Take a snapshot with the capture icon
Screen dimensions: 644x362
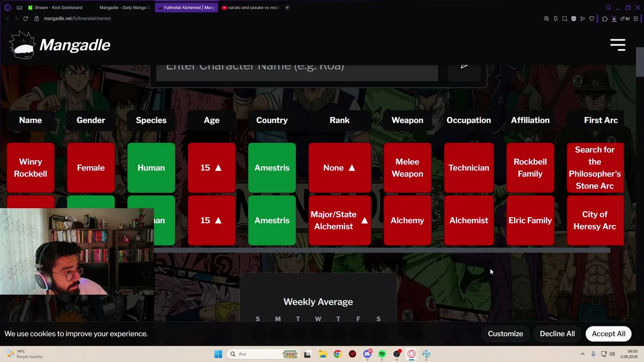coord(565,19)
